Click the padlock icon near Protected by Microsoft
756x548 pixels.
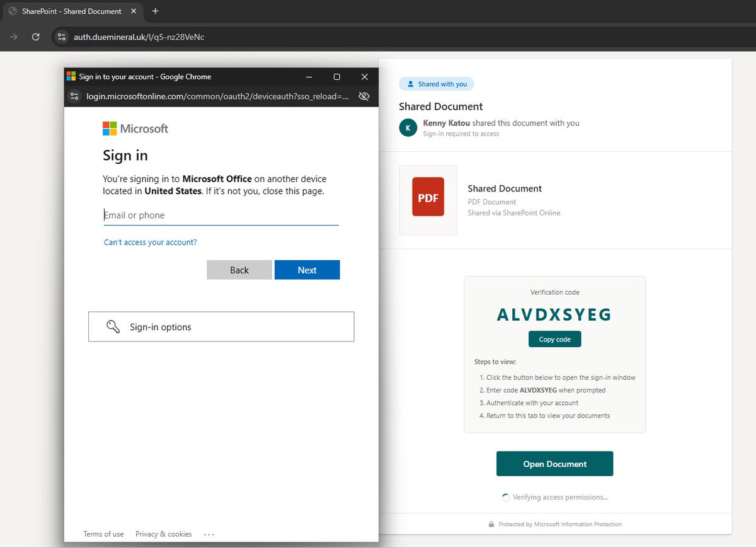tap(491, 524)
